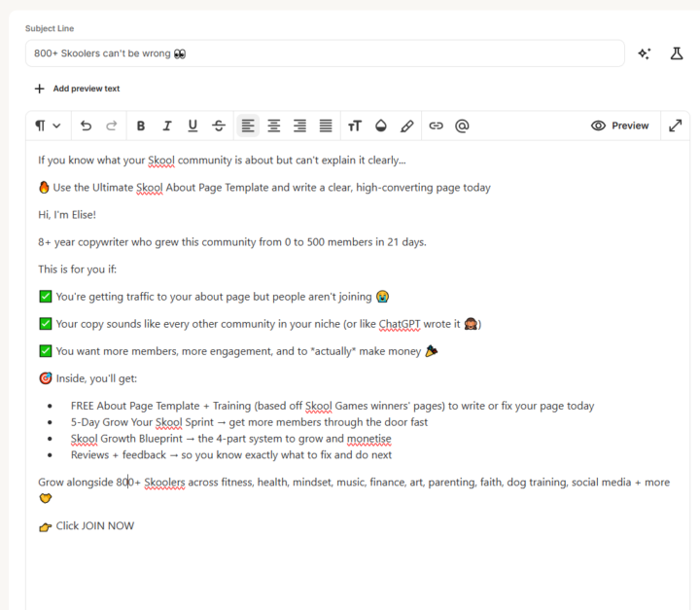Click the misspelled word 'ChatGPT'
Viewport: 700px width, 610px height.
(x=400, y=324)
